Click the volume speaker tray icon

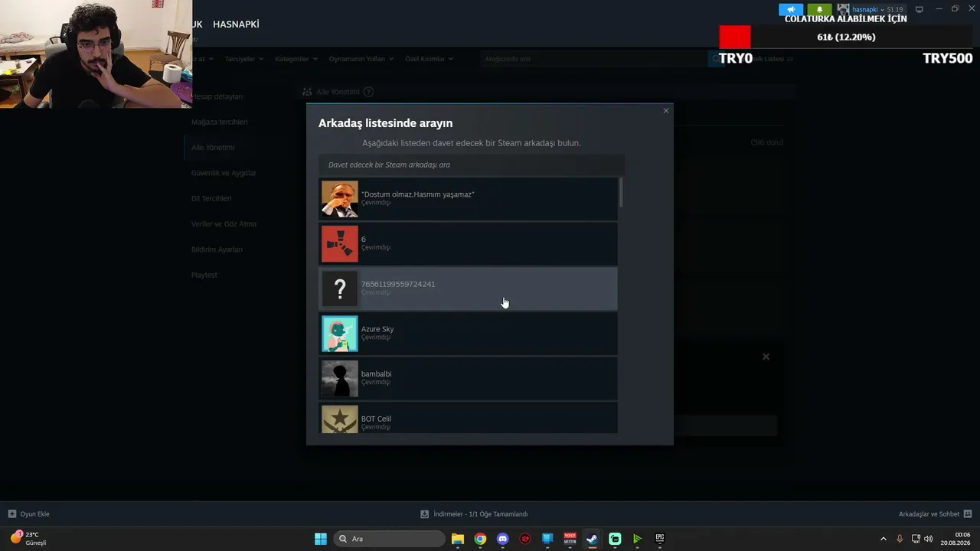pos(929,539)
